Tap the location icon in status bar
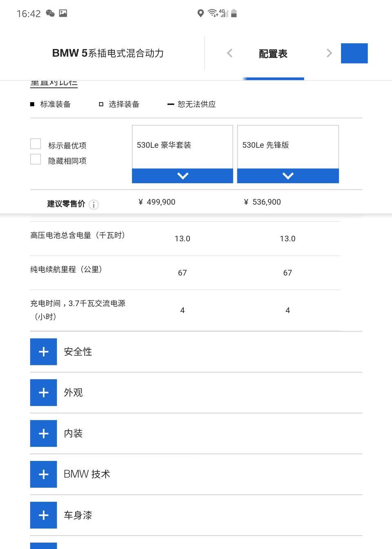This screenshot has height=549, width=392. 200,13
